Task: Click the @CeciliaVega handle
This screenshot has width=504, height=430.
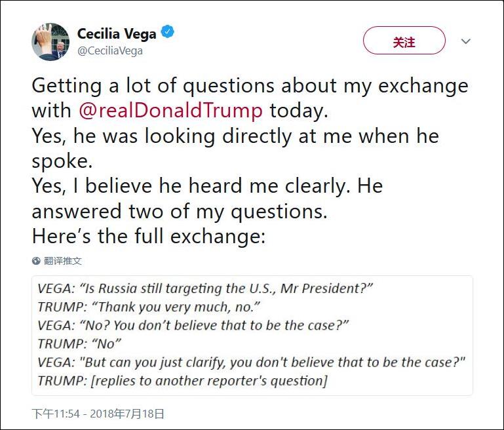Action: [110, 50]
